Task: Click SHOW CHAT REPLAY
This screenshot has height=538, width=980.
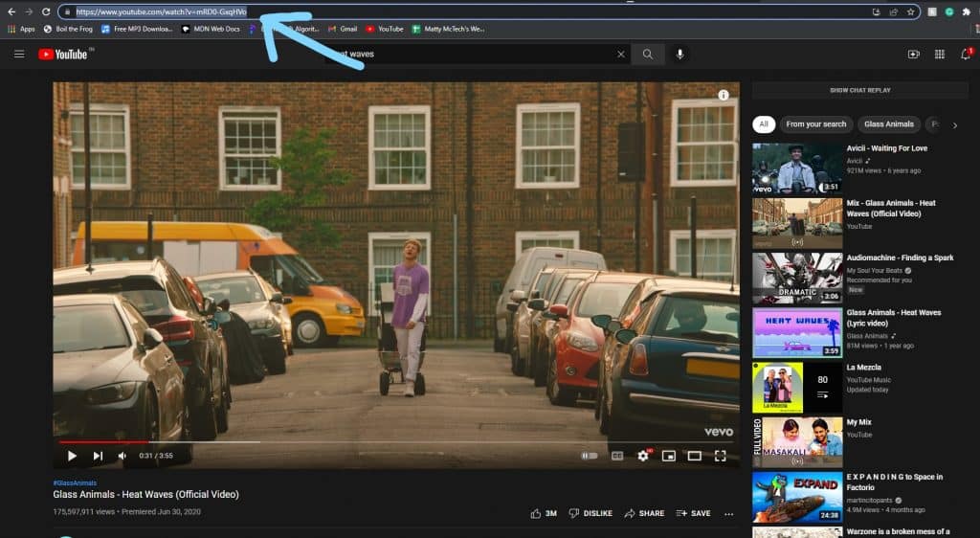Action: tap(860, 90)
